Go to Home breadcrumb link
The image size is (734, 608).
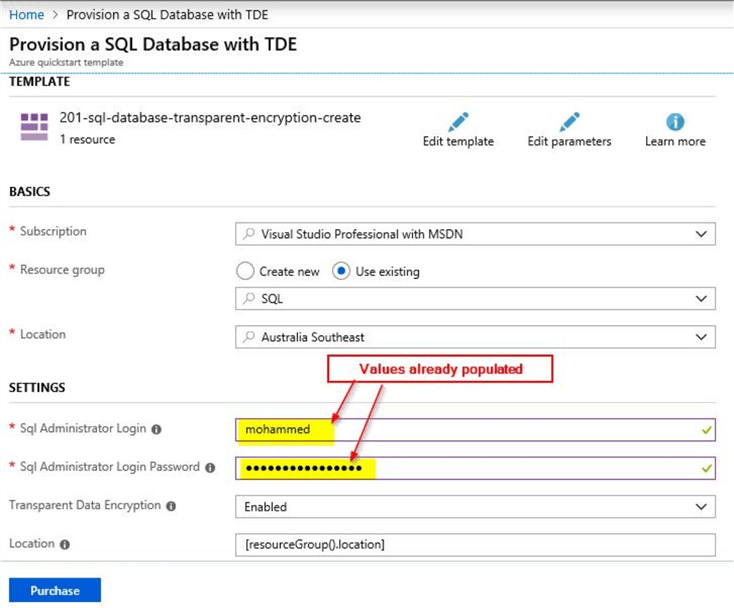coord(26,15)
